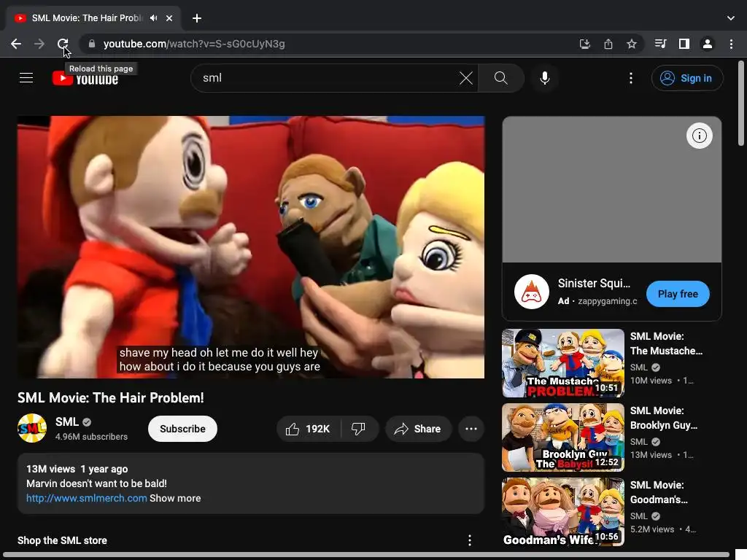Click the browser forward arrow
This screenshot has height=560, width=747.
pyautogui.click(x=39, y=44)
